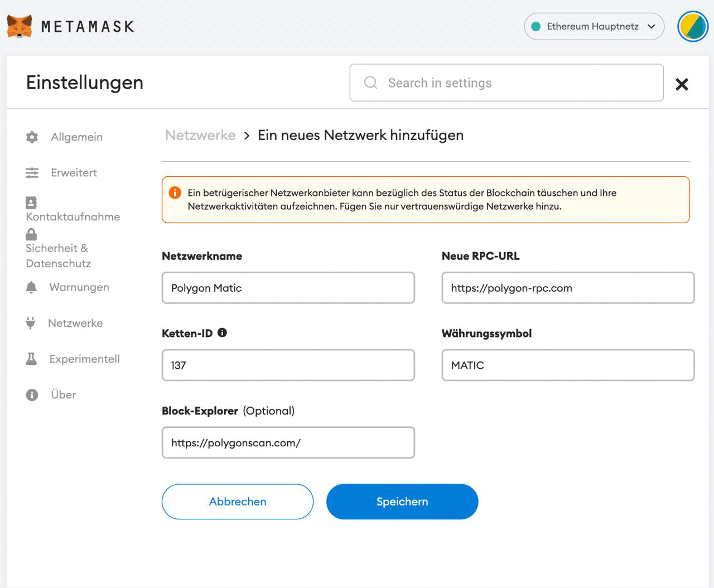Screen dimensions: 714x588
Task: Open the Ethereum Hauptnetz network dropdown
Action: (594, 26)
